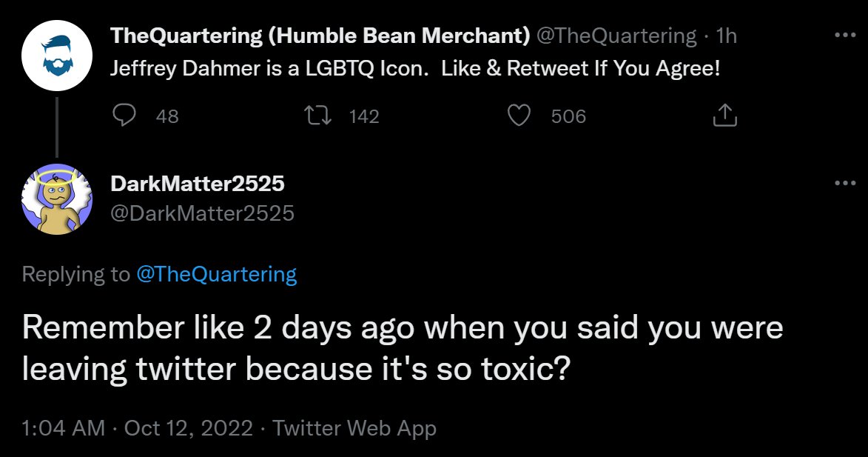Click the 142 retweet count number
868x457 pixels.
point(363,116)
